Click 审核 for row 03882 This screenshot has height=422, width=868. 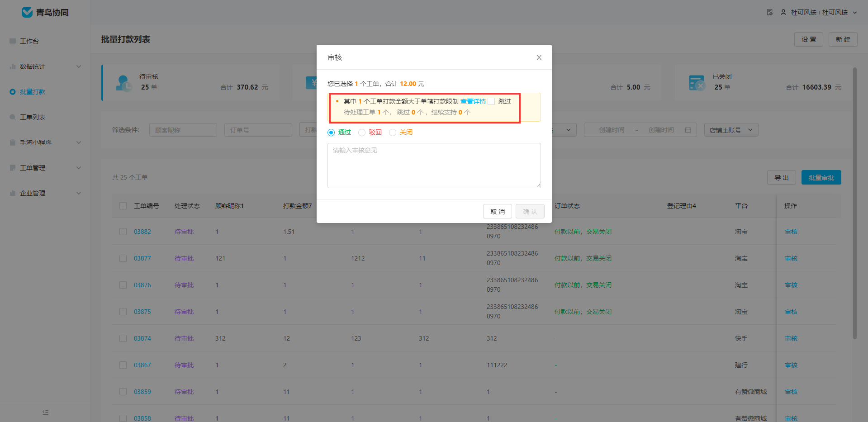(x=791, y=232)
